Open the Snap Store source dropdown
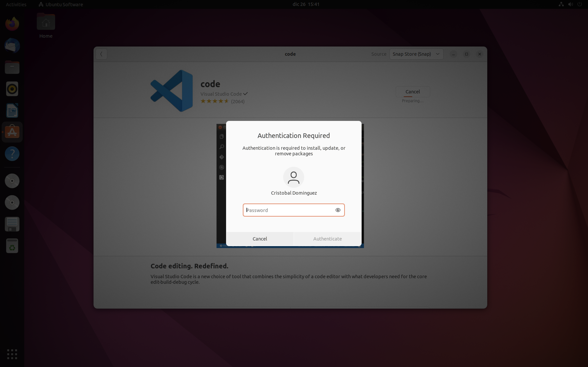The width and height of the screenshot is (588, 367). click(x=416, y=54)
